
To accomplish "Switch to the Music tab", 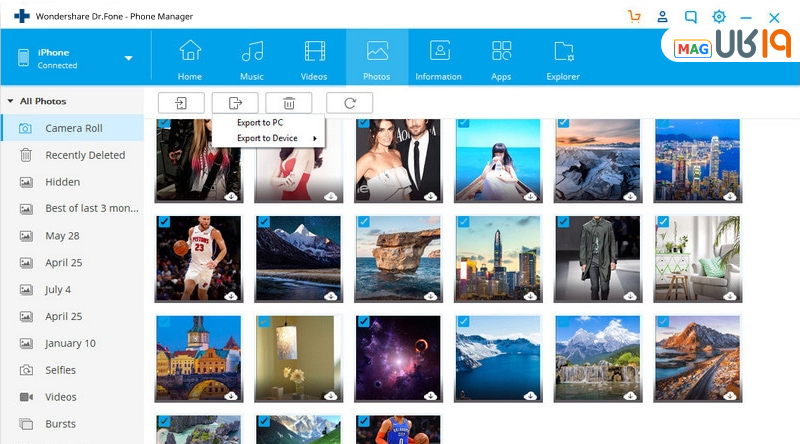I will [x=252, y=58].
